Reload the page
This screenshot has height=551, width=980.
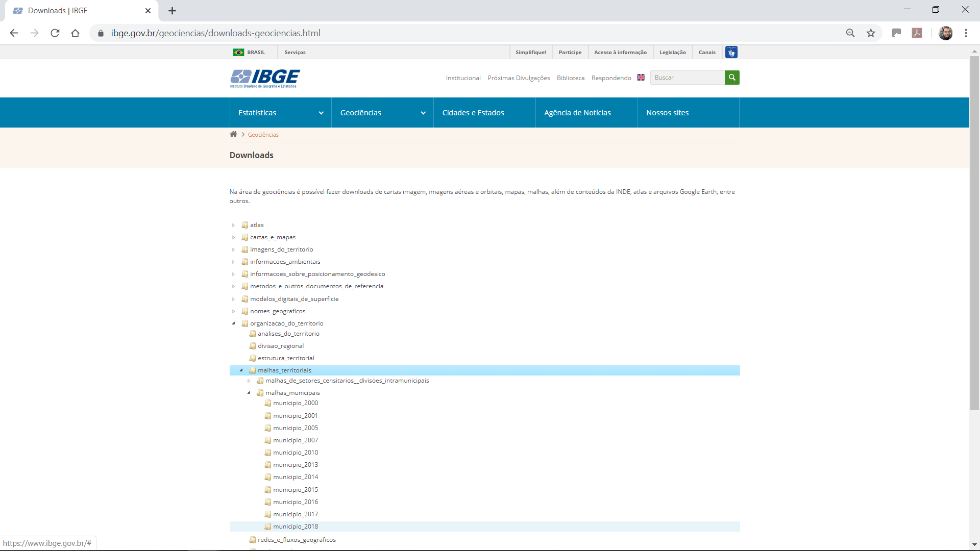(x=55, y=33)
